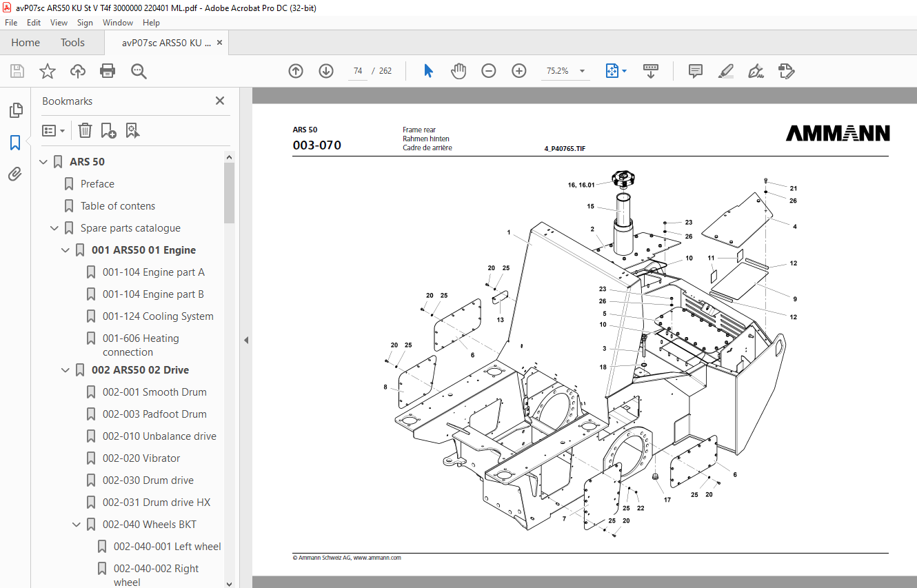
Task: Jump to 001-104 Engine part A
Action: pyautogui.click(x=154, y=272)
